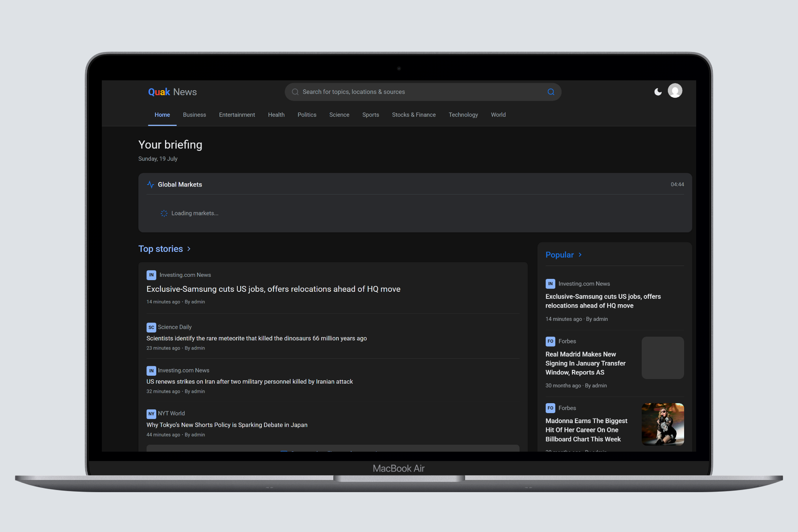Open the Quak News logo
This screenshot has width=798, height=532.
pos(172,92)
